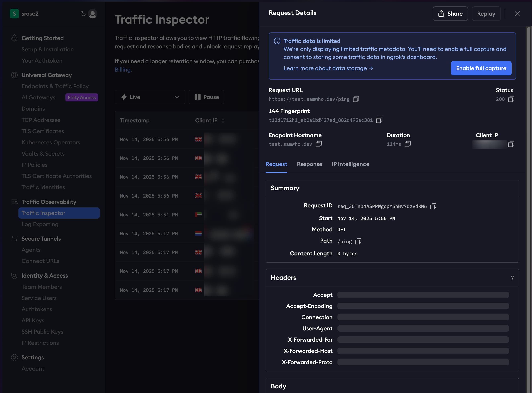Viewport: 532px width, 393px height.
Task: Copy the Request ID
Action: [433, 206]
